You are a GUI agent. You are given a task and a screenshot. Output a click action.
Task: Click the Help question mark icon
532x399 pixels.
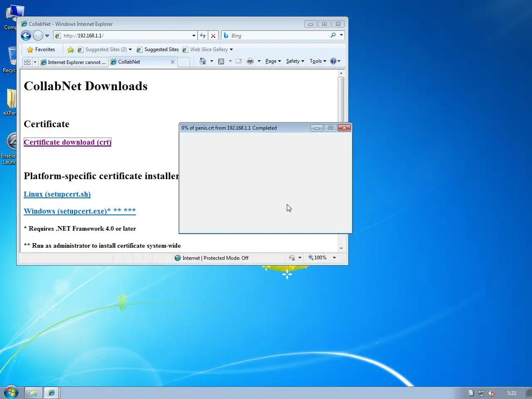coord(333,61)
